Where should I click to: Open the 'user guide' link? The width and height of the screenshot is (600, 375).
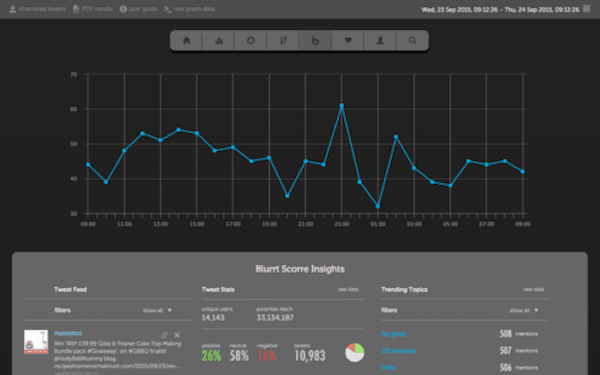point(139,9)
